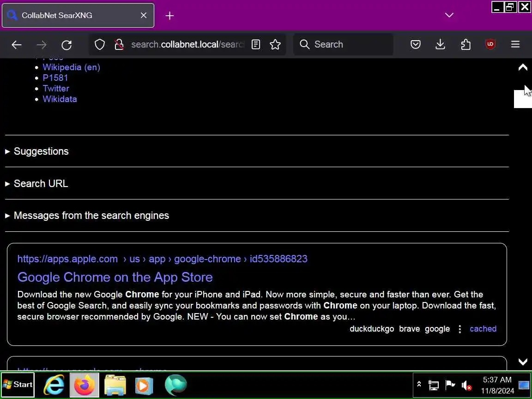Image resolution: width=532 pixels, height=399 pixels.
Task: Open the muted volume tray icon
Action: (x=466, y=386)
